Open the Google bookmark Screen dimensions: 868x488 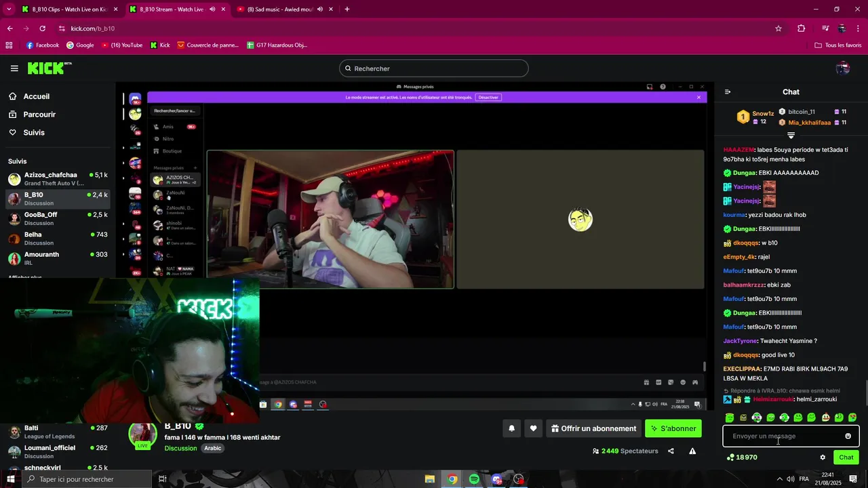pyautogui.click(x=80, y=45)
